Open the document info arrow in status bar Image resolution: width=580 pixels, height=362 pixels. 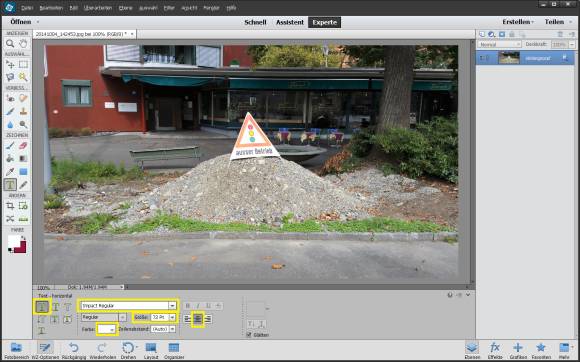122,287
